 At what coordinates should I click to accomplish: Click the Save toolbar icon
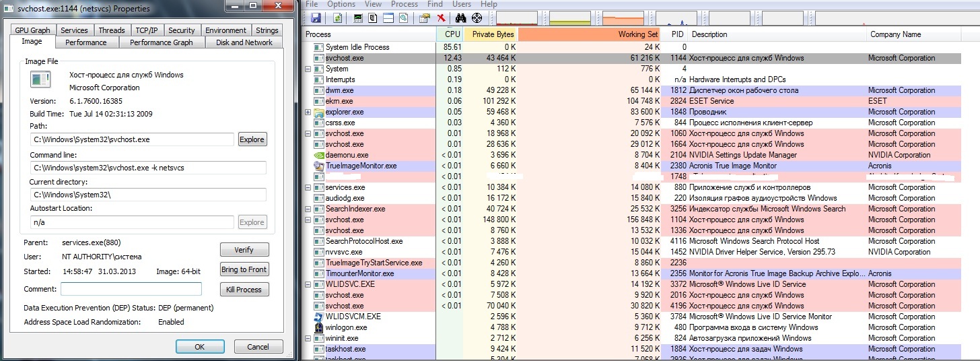point(316,18)
